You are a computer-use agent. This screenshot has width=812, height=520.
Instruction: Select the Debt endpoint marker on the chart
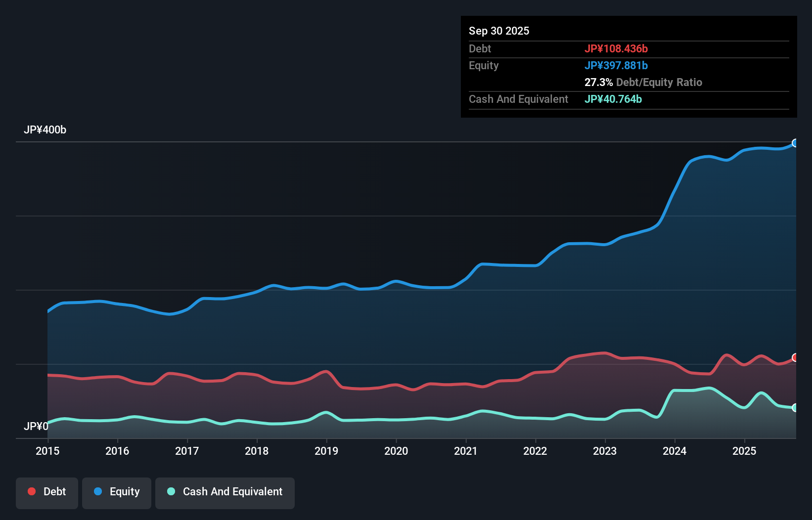(x=795, y=357)
